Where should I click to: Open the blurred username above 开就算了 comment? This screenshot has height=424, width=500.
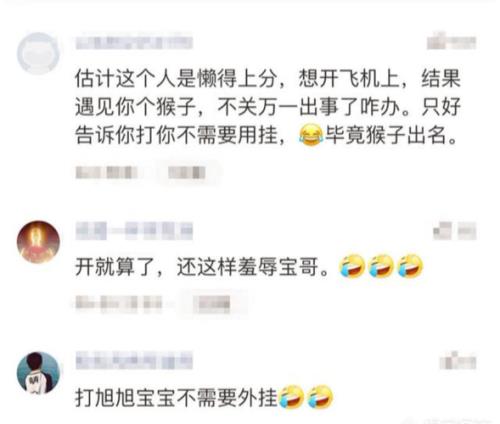(134, 231)
